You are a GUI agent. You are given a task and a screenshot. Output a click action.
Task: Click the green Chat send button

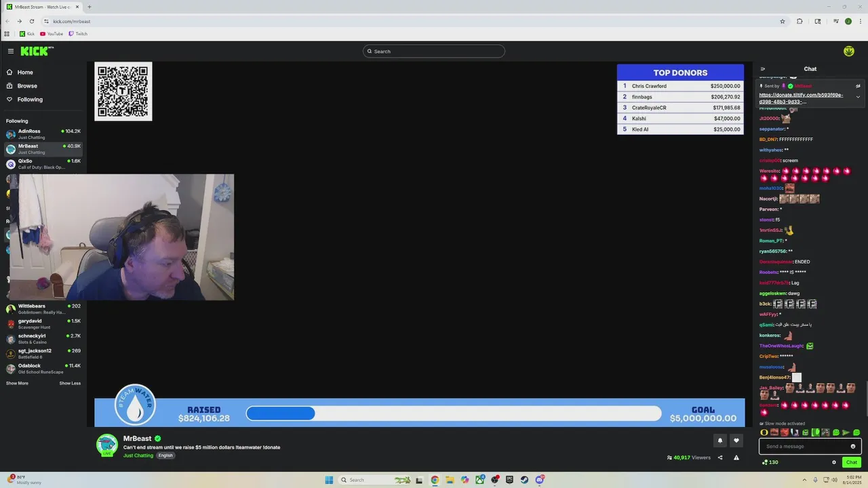[x=852, y=462]
